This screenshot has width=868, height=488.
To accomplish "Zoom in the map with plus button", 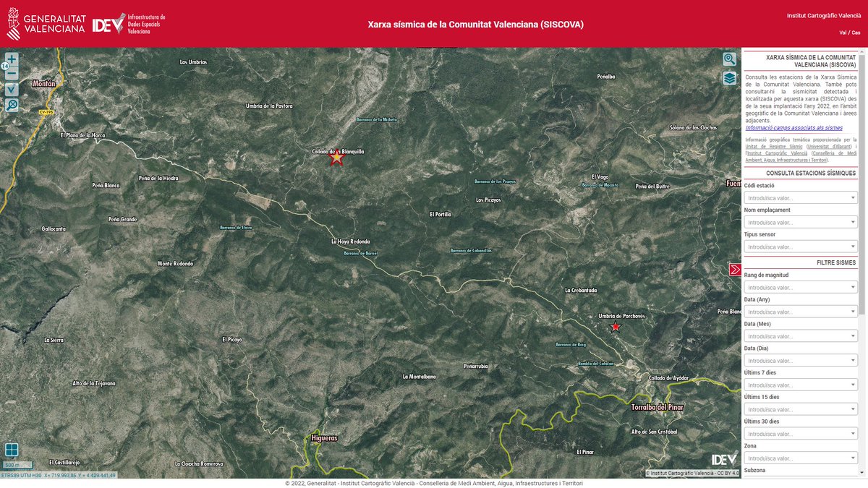I will 12,59.
